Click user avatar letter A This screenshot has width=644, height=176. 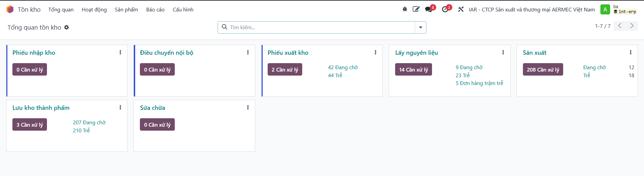[x=605, y=9]
